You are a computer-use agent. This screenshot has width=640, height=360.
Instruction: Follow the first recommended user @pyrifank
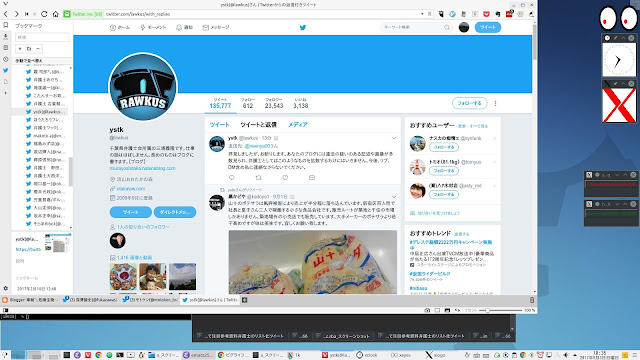(x=444, y=147)
